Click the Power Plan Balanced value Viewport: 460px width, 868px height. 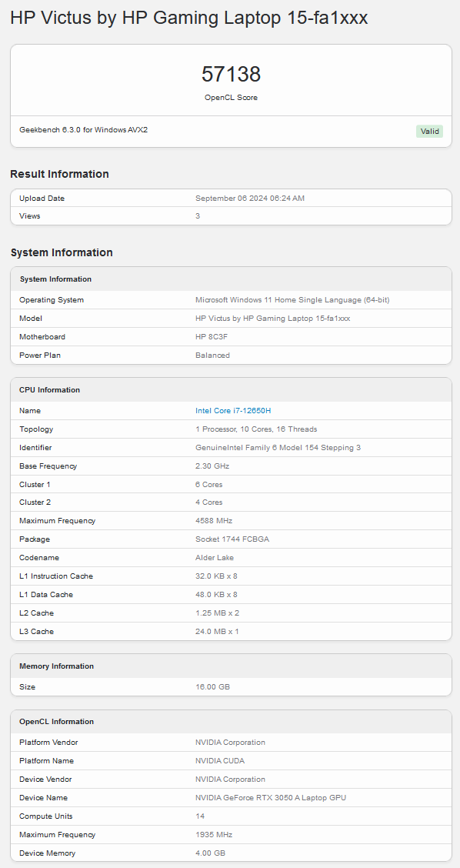pos(212,356)
